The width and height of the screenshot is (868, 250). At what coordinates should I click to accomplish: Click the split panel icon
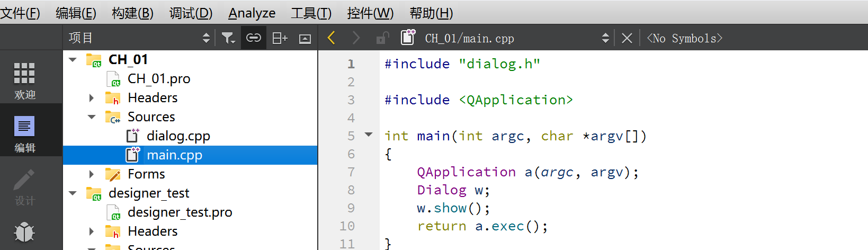pos(280,38)
